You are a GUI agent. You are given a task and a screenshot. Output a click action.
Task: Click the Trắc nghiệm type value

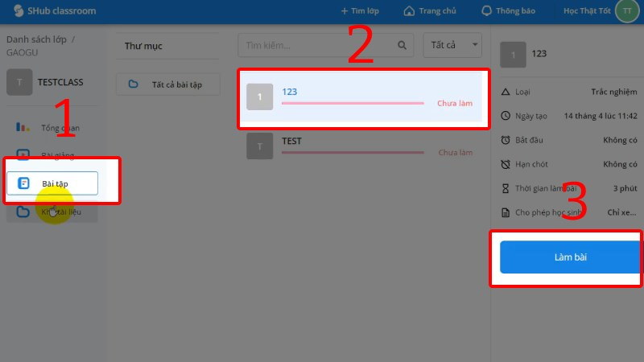(x=614, y=92)
